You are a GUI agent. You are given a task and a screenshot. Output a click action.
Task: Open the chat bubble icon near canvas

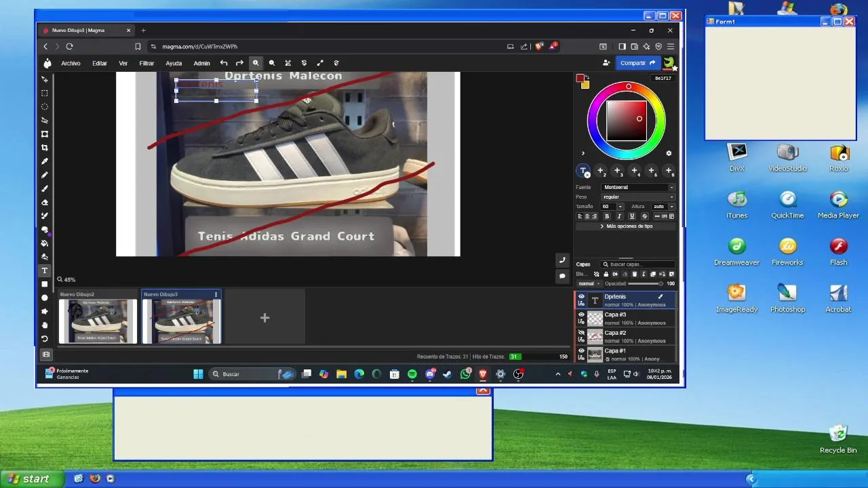561,276
